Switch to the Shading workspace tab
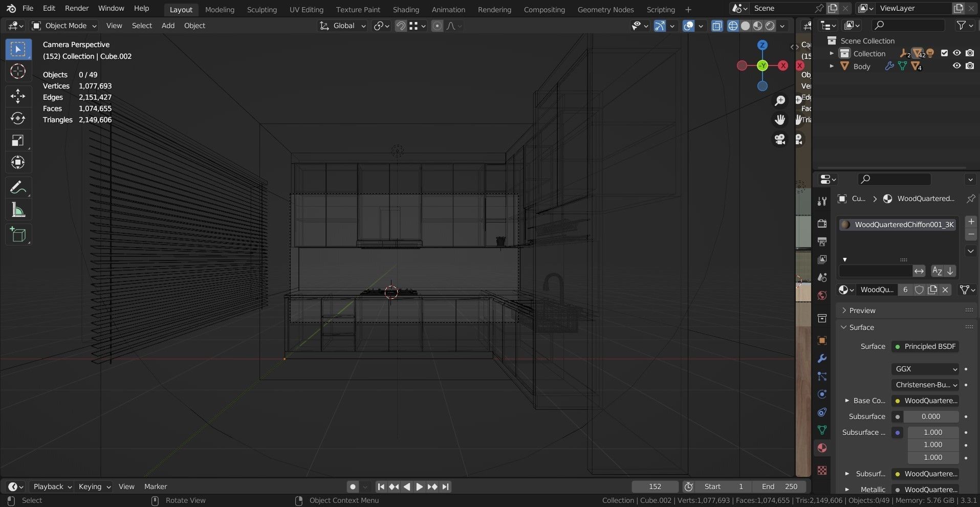The image size is (980, 507). coord(406,9)
